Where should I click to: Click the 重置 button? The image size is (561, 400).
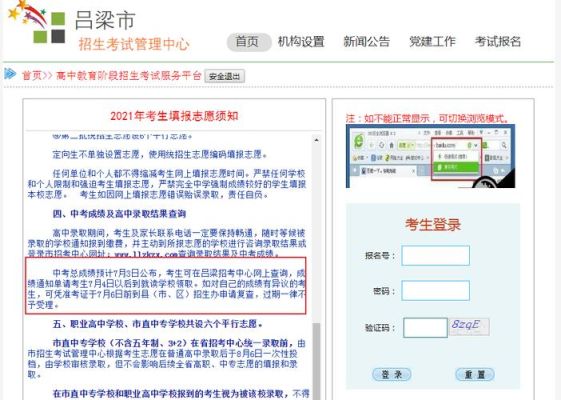[x=475, y=375]
